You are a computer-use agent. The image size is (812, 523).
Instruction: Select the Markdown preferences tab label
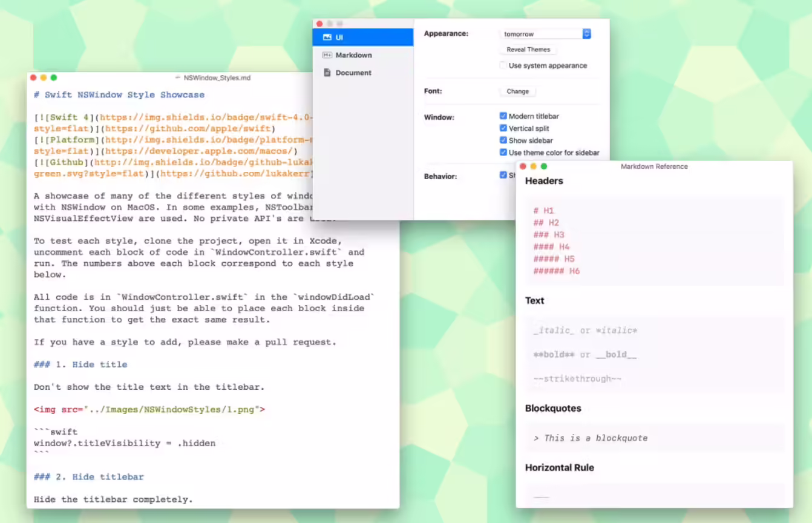pyautogui.click(x=353, y=55)
